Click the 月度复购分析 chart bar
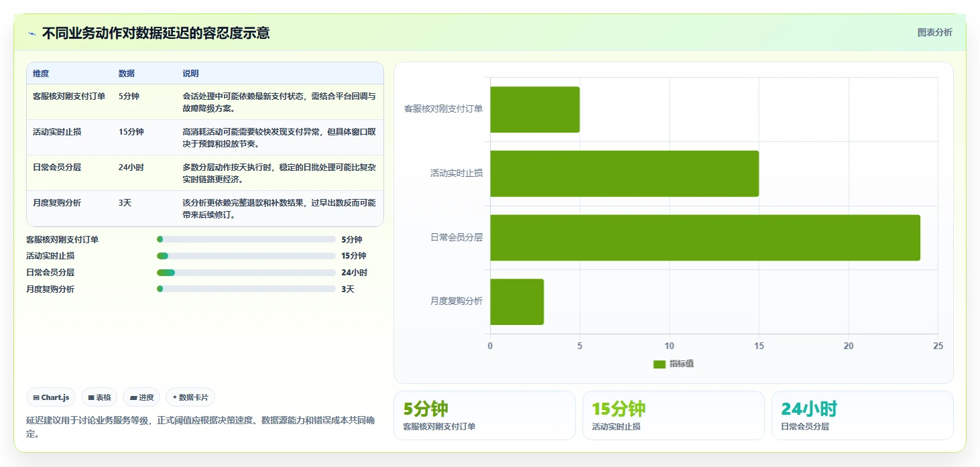Image resolution: width=980 pixels, height=467 pixels. pyautogui.click(x=517, y=302)
